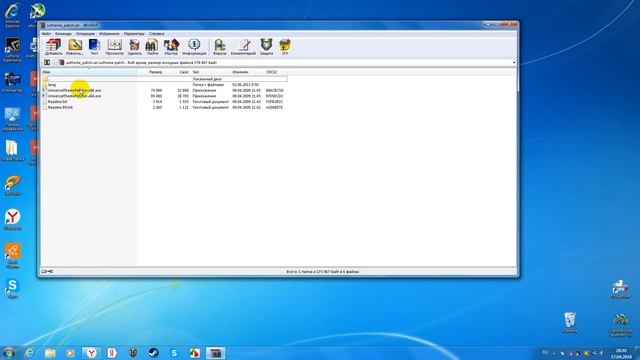Go up one level with address bar arrow
Image resolution: width=640 pixels, height=360 pixels.
click(47, 62)
